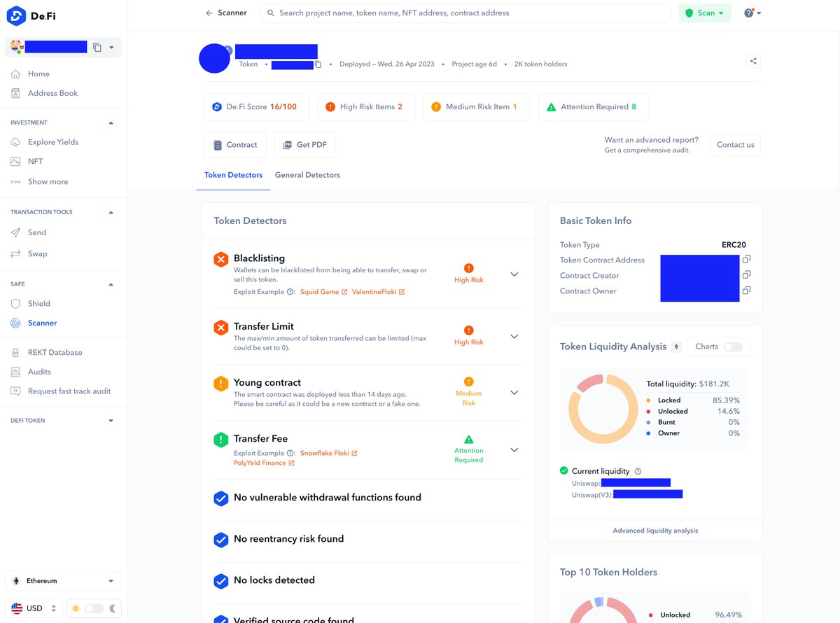Click the sun light mode icon
Viewport: 840px width, 623px height.
coord(76,608)
